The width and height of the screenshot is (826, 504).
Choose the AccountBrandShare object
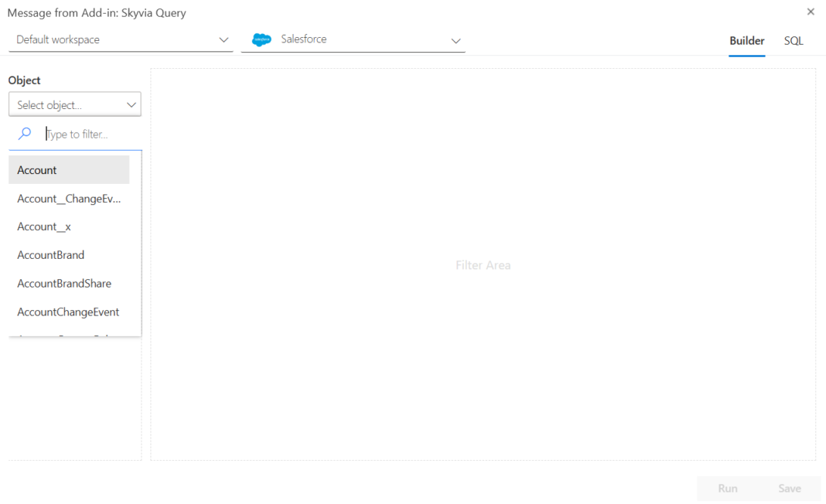64,284
